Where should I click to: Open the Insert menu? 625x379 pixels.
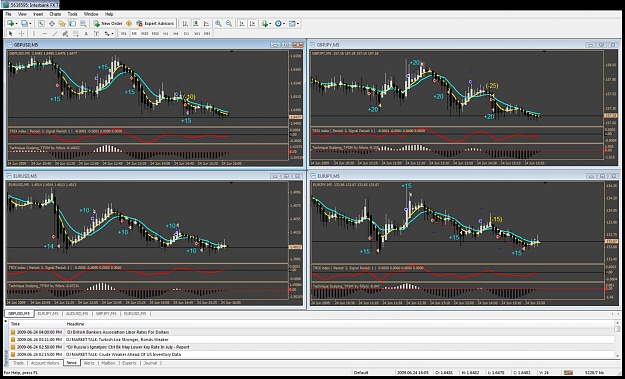(38, 14)
